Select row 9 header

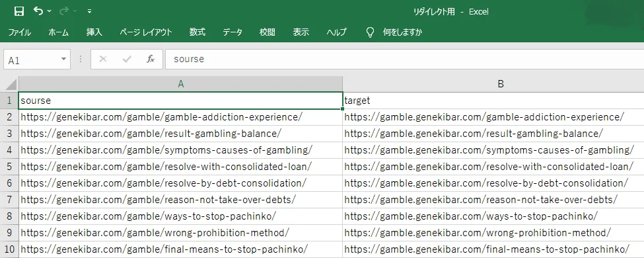9,232
